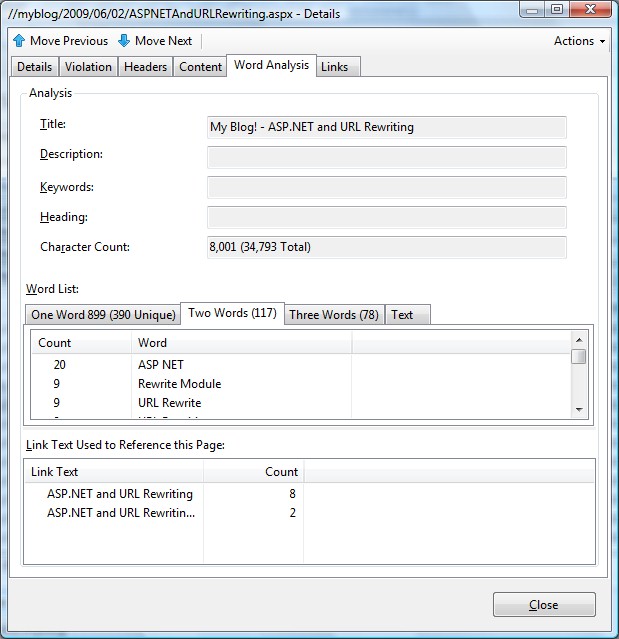Select the Three Words (78) tab
This screenshot has height=639, width=619.
point(334,315)
